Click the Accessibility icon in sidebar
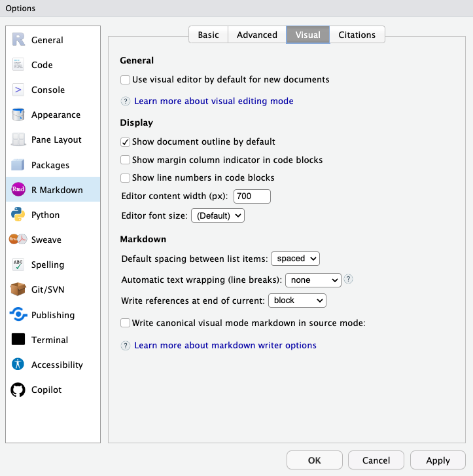This screenshot has width=473, height=476. (18, 365)
